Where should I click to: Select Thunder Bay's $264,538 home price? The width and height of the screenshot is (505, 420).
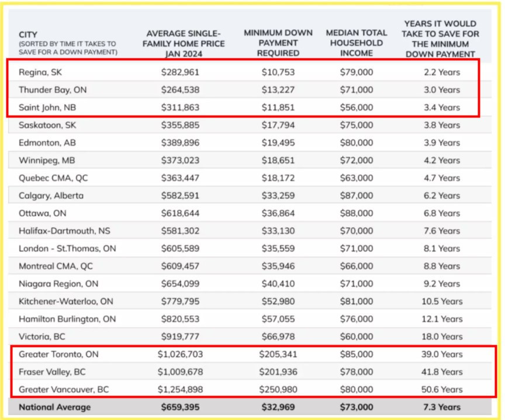(181, 90)
